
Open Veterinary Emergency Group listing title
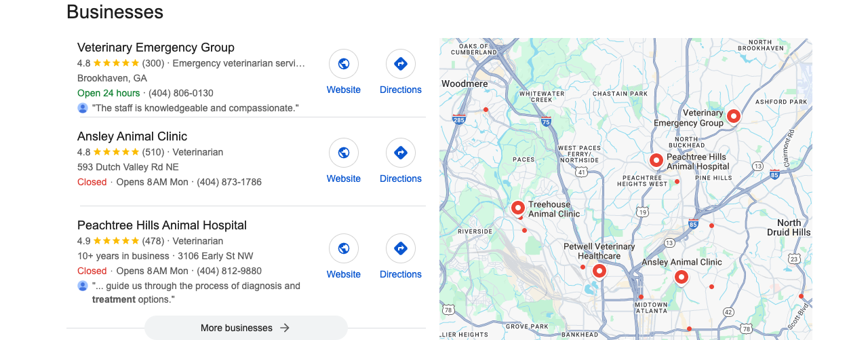156,48
